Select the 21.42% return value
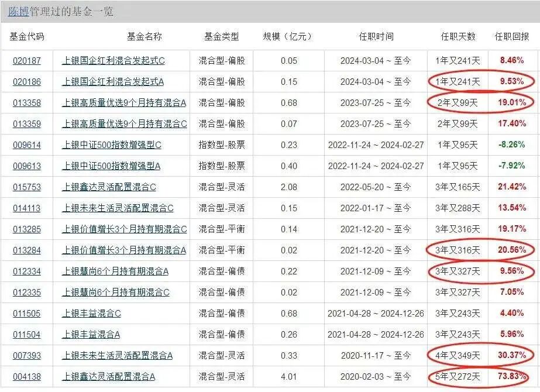The height and width of the screenshot is (392, 540). click(512, 187)
